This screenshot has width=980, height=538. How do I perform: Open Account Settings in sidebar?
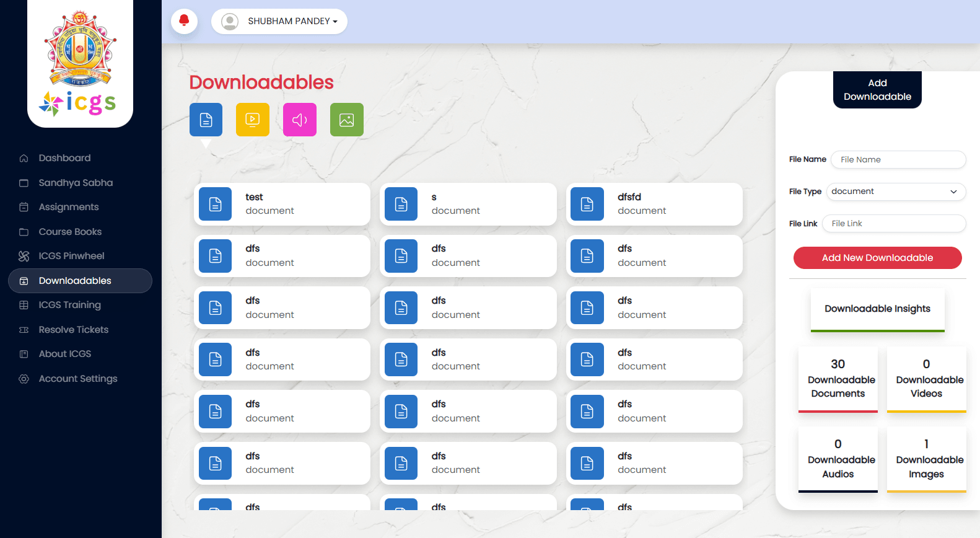point(78,379)
